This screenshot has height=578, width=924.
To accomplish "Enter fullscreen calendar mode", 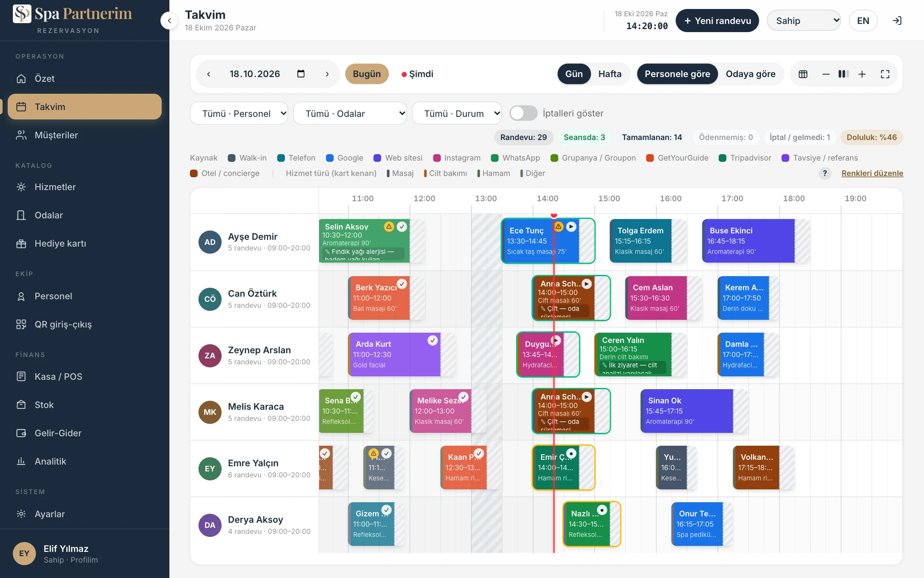I will coord(885,74).
